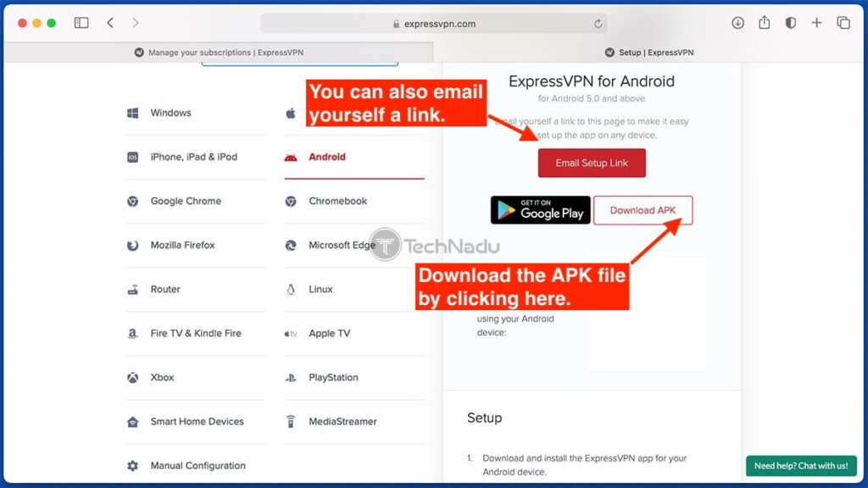
Task: Click the Linux penguin icon
Action: [x=291, y=290]
